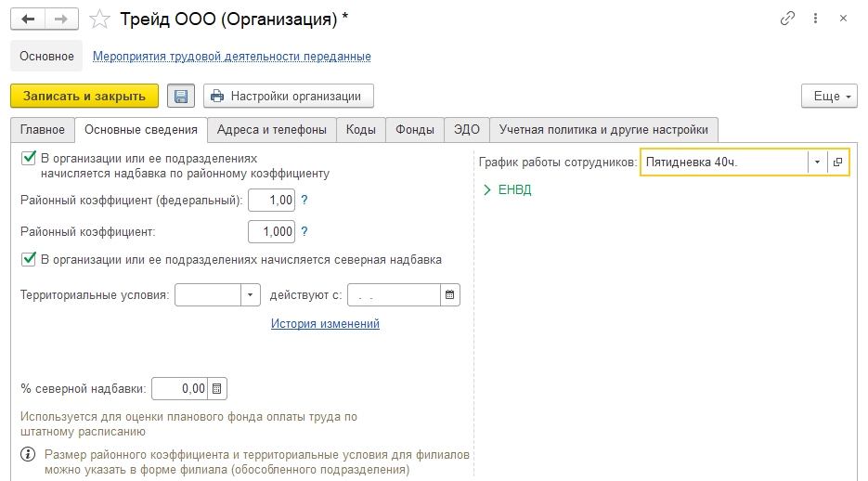Expand the Территориальные условия dropdown
This screenshot has width=868, height=481.
click(x=250, y=295)
